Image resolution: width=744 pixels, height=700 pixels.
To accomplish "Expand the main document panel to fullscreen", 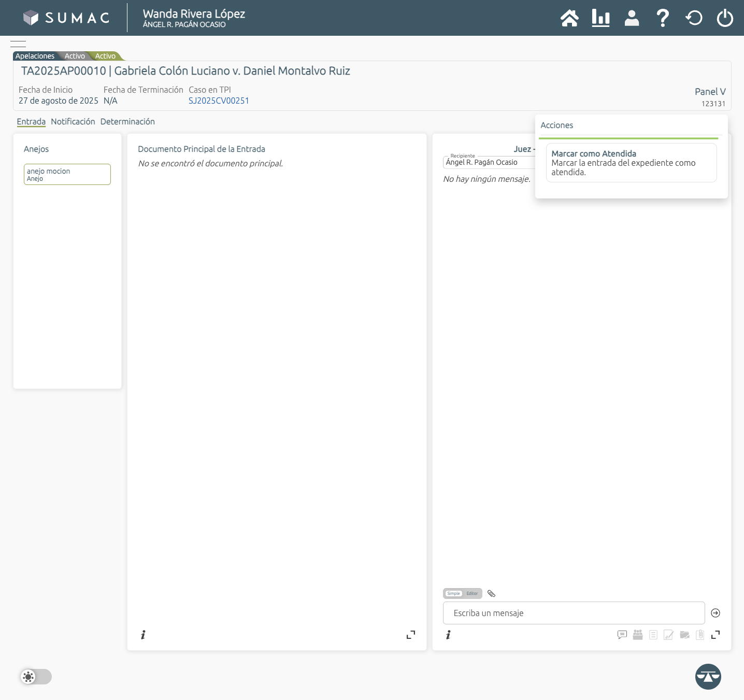I will tap(411, 635).
